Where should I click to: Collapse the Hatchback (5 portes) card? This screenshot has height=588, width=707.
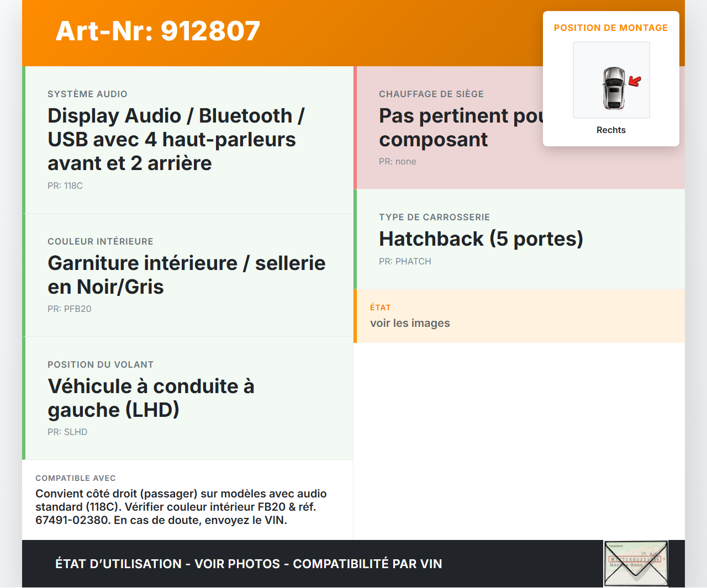[481, 239]
